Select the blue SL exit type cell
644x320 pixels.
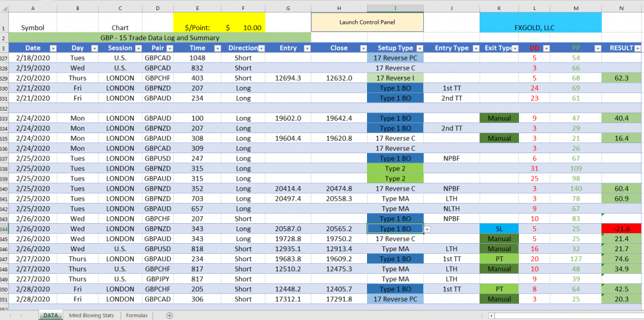[x=499, y=229]
